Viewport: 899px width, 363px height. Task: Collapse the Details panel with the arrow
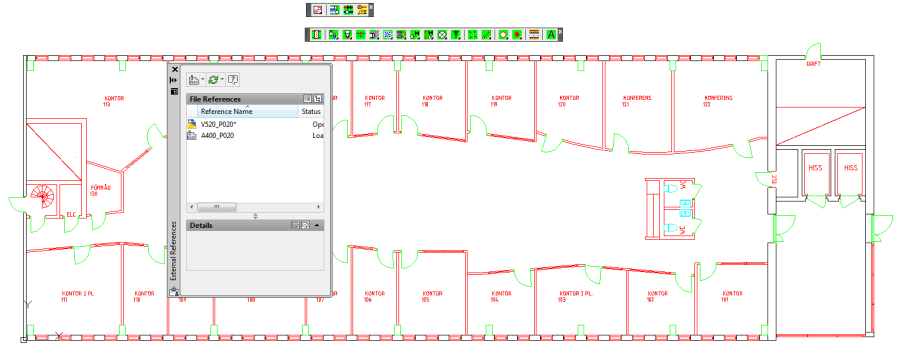tap(318, 225)
